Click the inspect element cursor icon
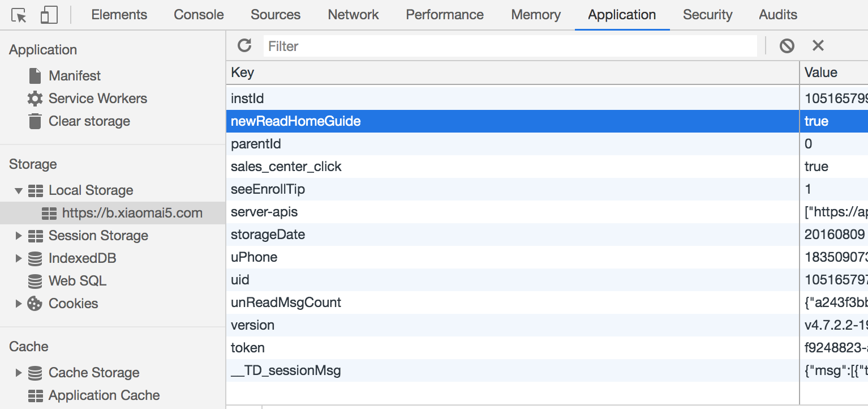 pos(19,15)
